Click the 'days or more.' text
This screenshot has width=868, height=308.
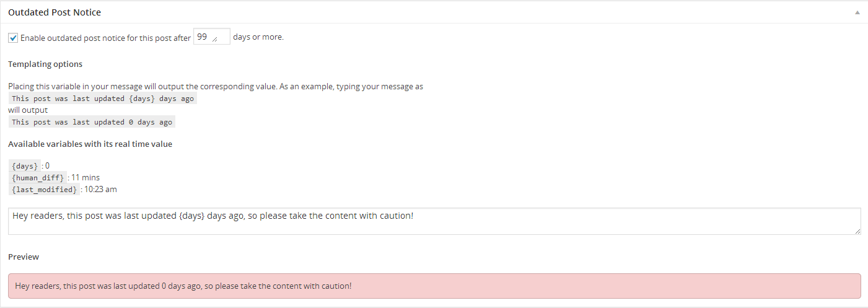coord(258,37)
